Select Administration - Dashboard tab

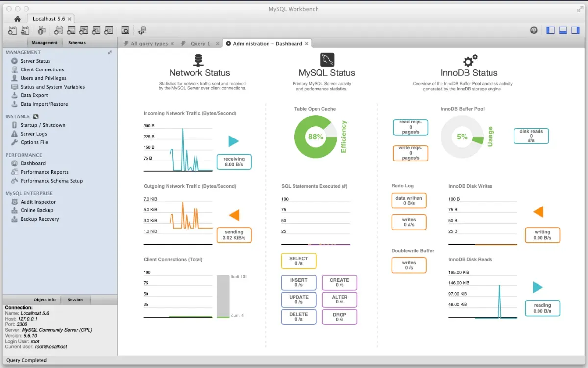267,44
